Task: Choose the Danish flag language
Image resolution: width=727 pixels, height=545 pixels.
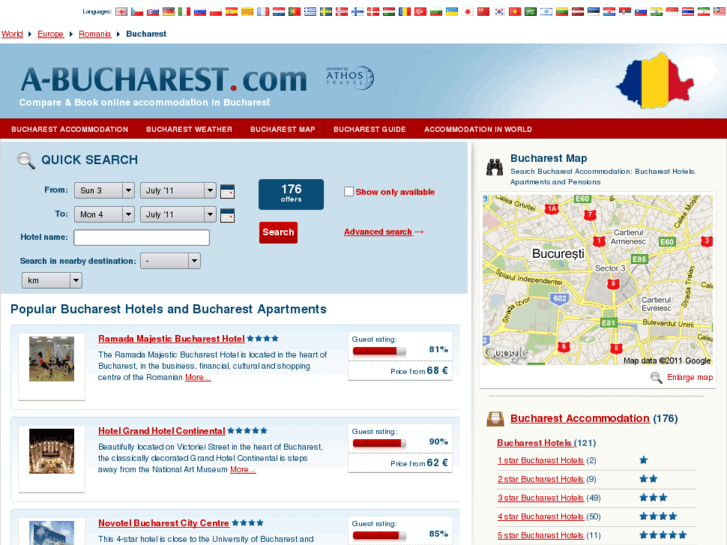Action: (374, 12)
